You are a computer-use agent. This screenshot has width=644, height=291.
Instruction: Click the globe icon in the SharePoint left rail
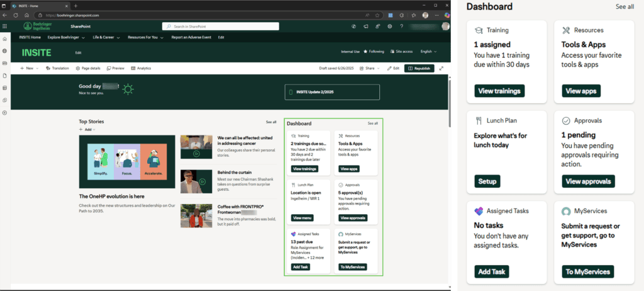(x=4, y=51)
